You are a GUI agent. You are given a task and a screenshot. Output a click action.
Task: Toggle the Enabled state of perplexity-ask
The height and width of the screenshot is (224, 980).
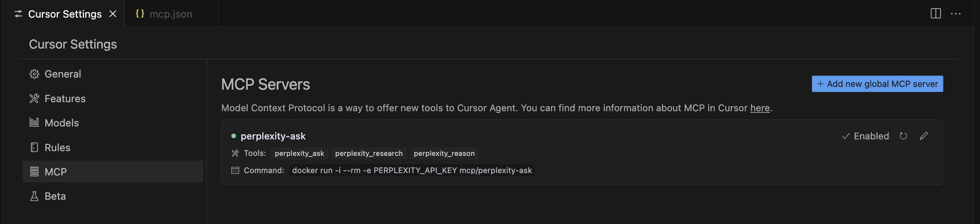[866, 136]
